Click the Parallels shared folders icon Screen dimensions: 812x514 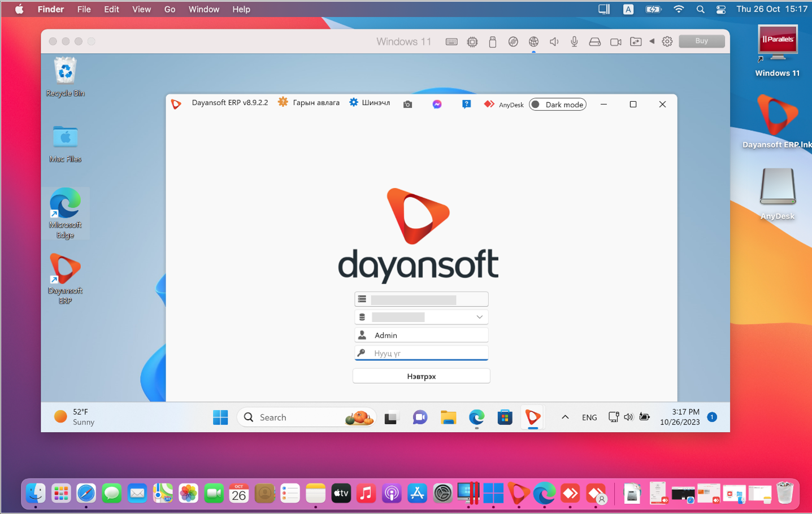[636, 42]
